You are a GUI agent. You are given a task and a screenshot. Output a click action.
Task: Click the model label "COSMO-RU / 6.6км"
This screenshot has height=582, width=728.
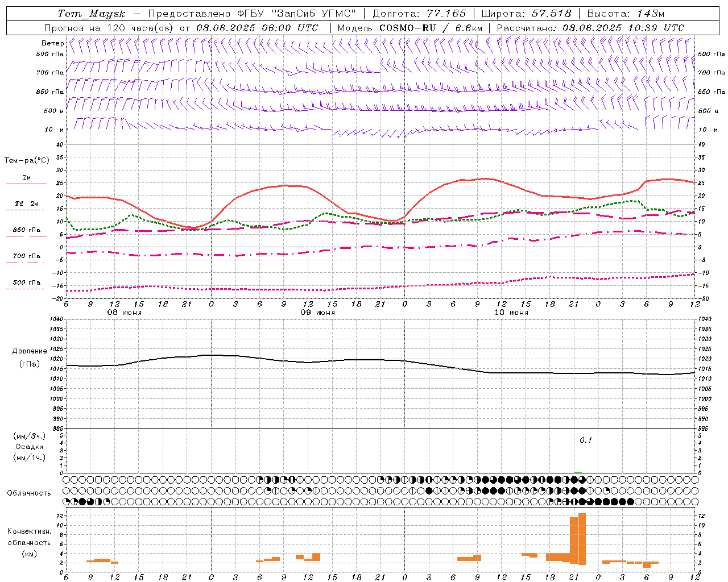click(431, 28)
